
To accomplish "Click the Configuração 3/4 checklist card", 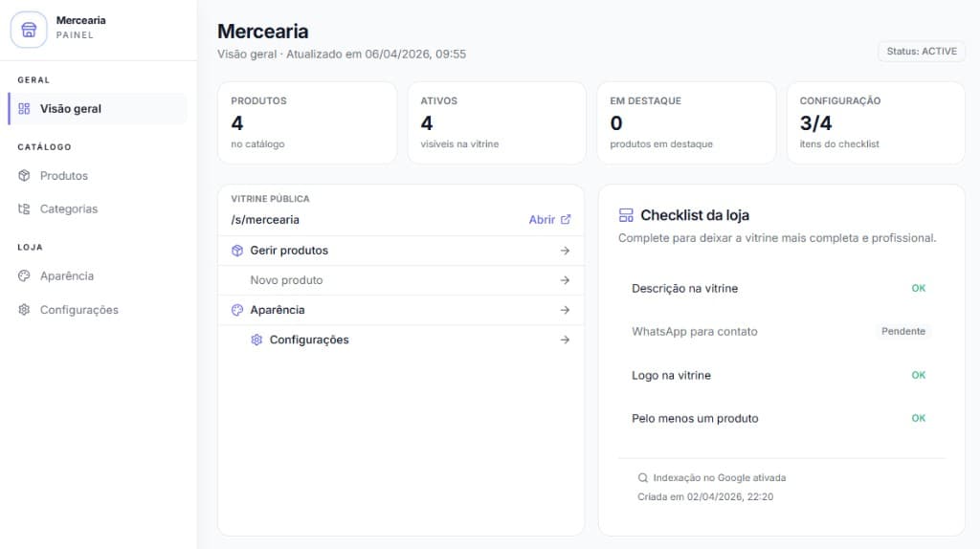I will coord(875,122).
